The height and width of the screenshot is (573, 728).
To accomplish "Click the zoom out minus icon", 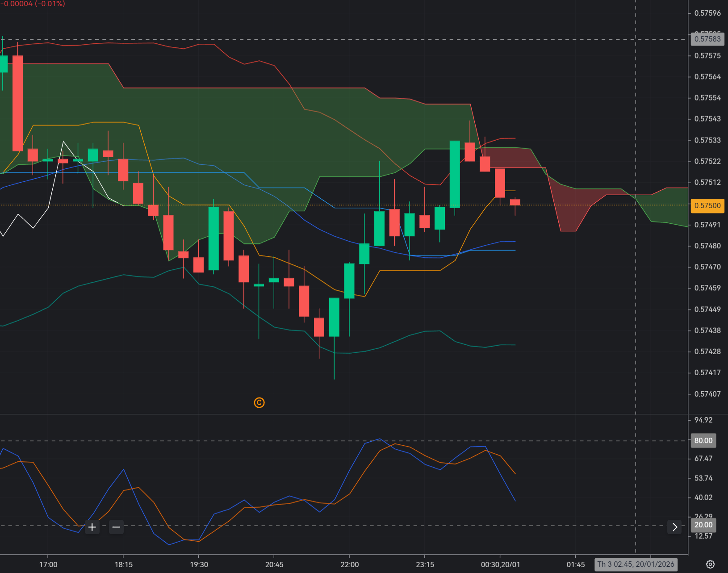I will [116, 527].
